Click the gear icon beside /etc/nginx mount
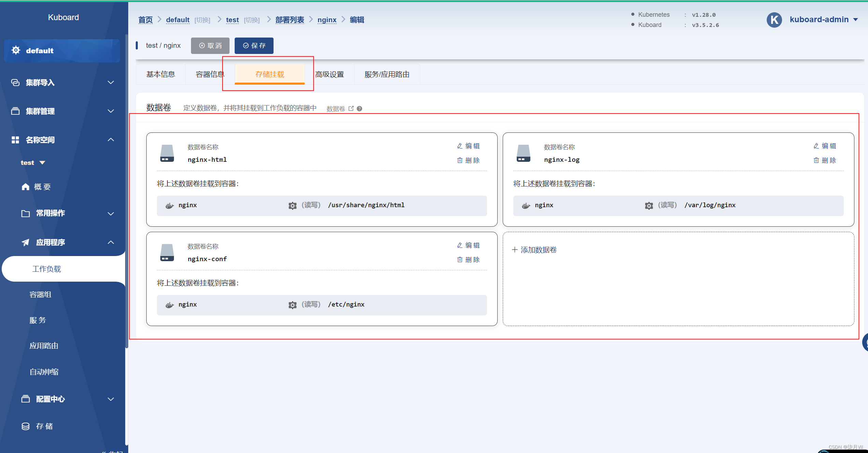868x453 pixels. [292, 305]
